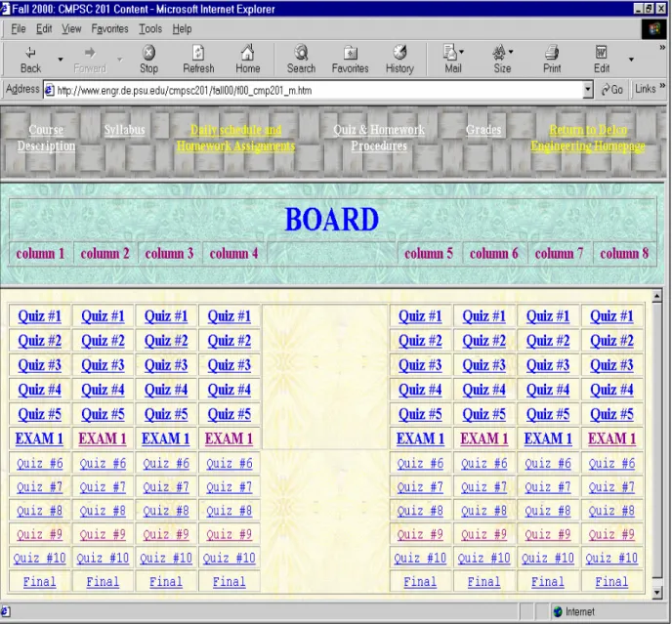672x624 pixels.
Task: Click the scrollbar down arrow
Action: click(656, 593)
